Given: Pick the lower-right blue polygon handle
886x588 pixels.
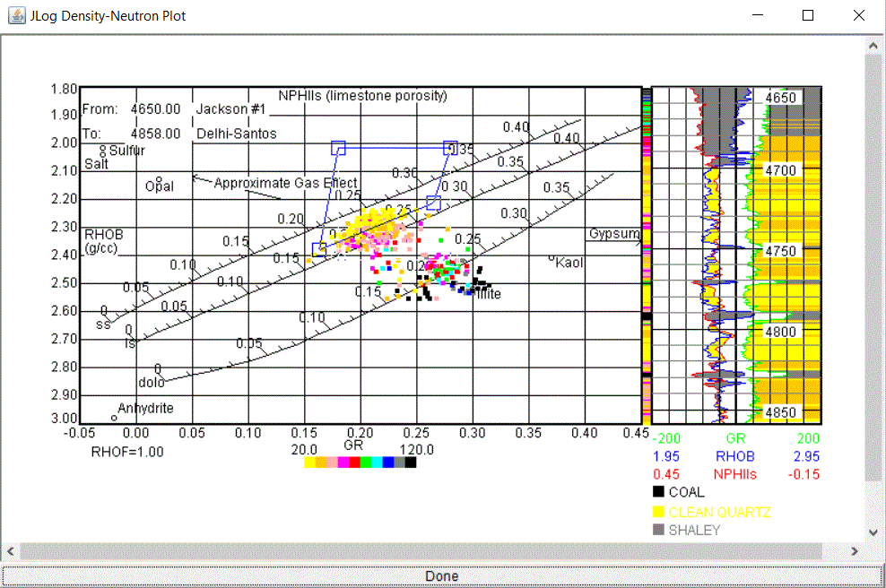Looking at the screenshot, I should (433, 203).
